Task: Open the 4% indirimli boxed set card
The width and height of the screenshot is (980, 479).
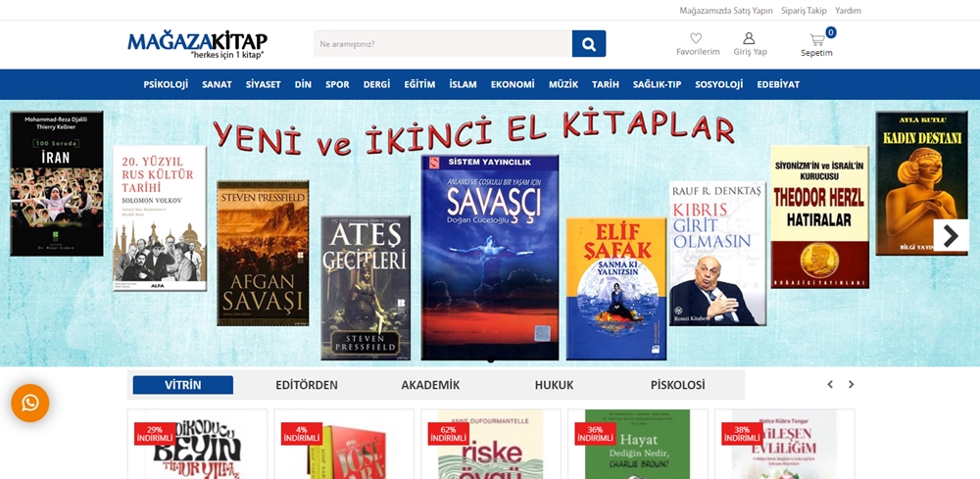Action: pos(344,444)
